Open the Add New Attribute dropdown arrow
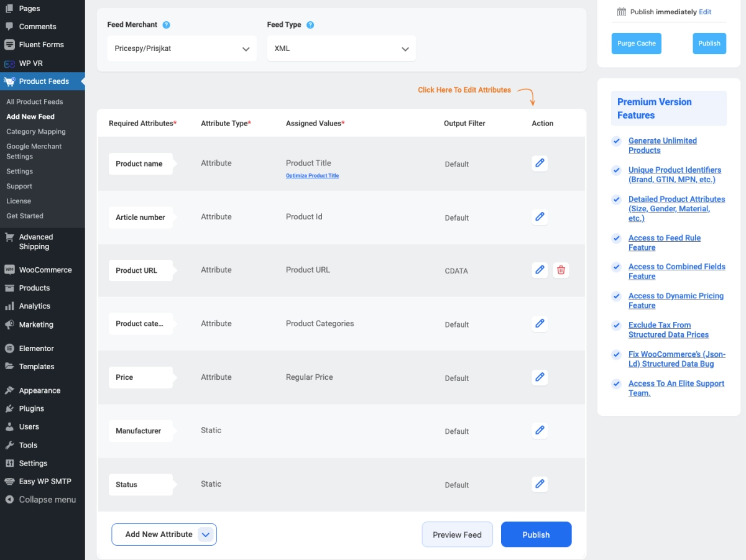Viewport: 746px width, 560px height. point(206,535)
